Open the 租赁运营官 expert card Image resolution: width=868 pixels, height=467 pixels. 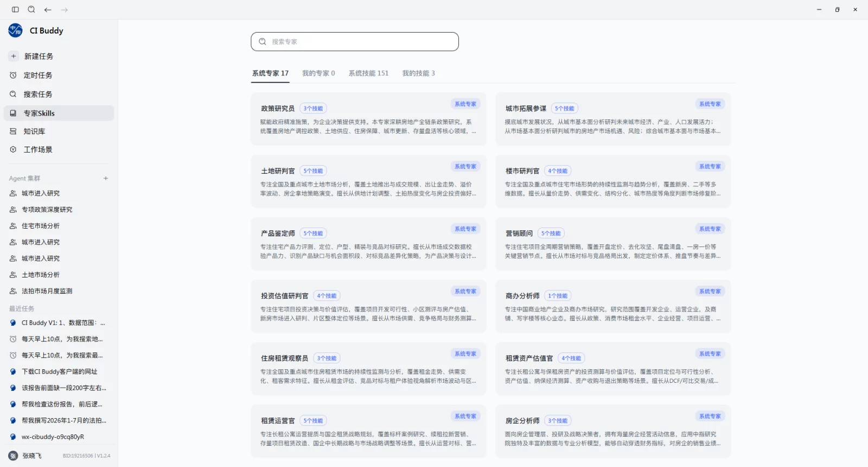[368, 431]
